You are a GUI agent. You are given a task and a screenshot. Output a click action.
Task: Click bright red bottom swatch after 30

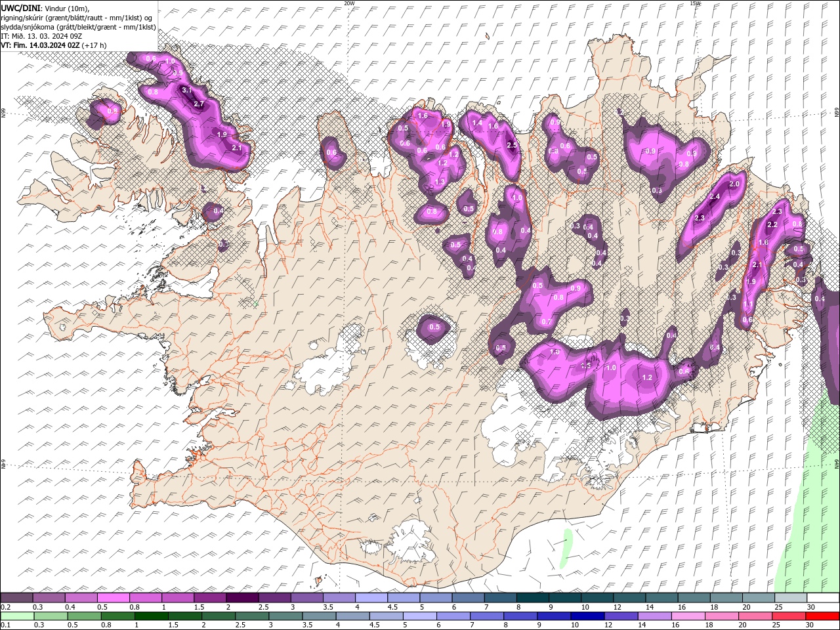pyautogui.click(x=822, y=616)
